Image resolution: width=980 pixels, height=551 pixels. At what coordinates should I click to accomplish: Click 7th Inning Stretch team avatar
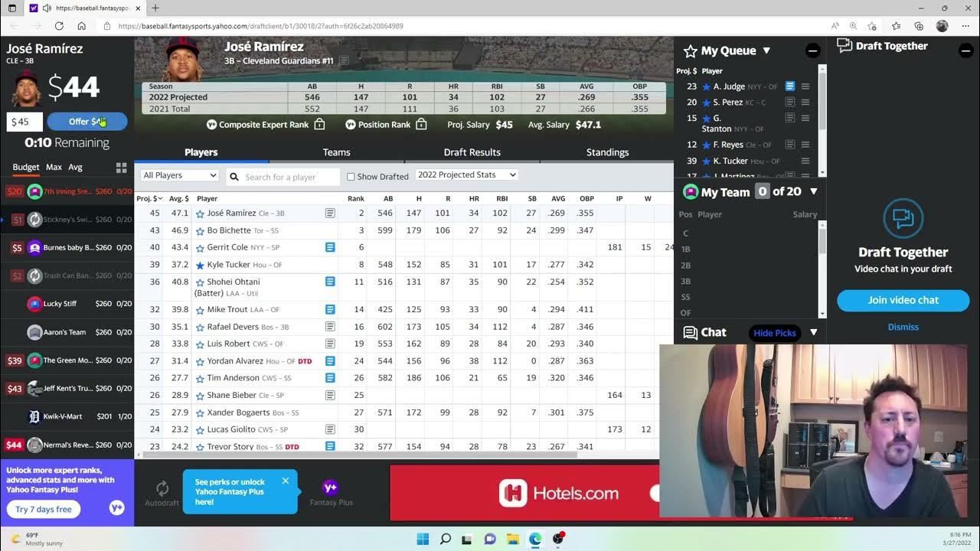point(34,191)
